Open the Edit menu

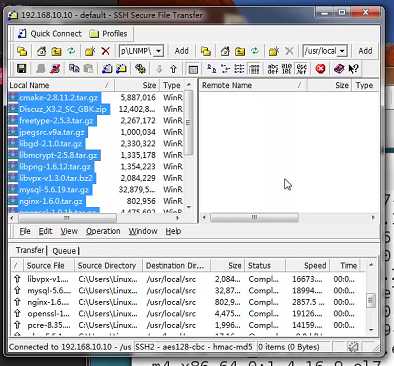(45, 231)
